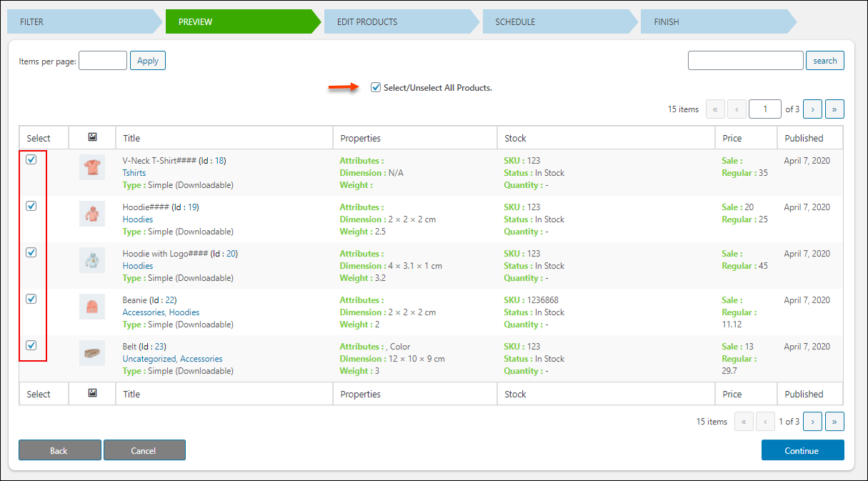The width and height of the screenshot is (868, 481).
Task: Jump to Edit Products step
Action: coord(401,21)
